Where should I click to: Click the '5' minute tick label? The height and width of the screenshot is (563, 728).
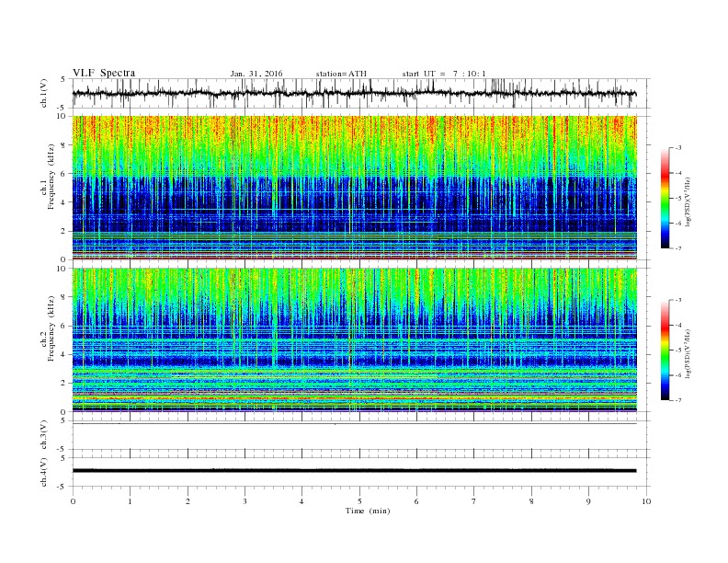[x=359, y=501]
